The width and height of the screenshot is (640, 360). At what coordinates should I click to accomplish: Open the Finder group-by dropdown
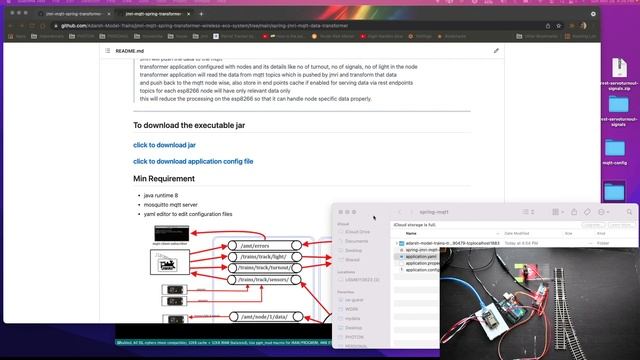point(558,212)
